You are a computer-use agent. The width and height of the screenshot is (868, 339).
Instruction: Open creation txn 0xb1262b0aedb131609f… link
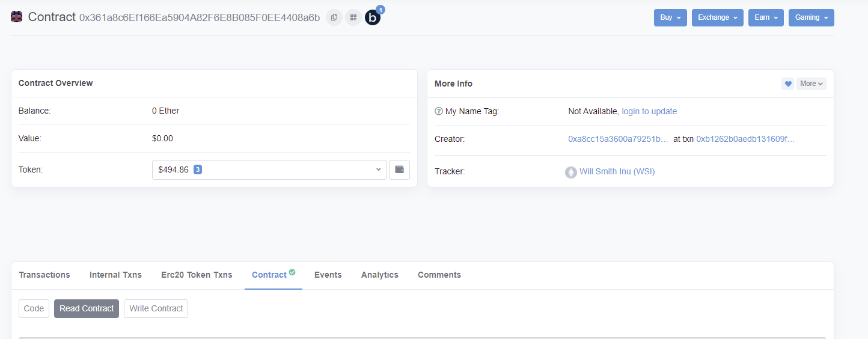click(x=745, y=139)
